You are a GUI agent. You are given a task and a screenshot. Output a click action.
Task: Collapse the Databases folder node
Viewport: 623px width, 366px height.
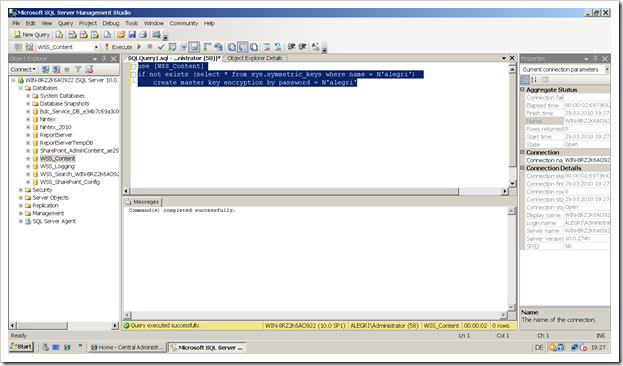[x=21, y=88]
